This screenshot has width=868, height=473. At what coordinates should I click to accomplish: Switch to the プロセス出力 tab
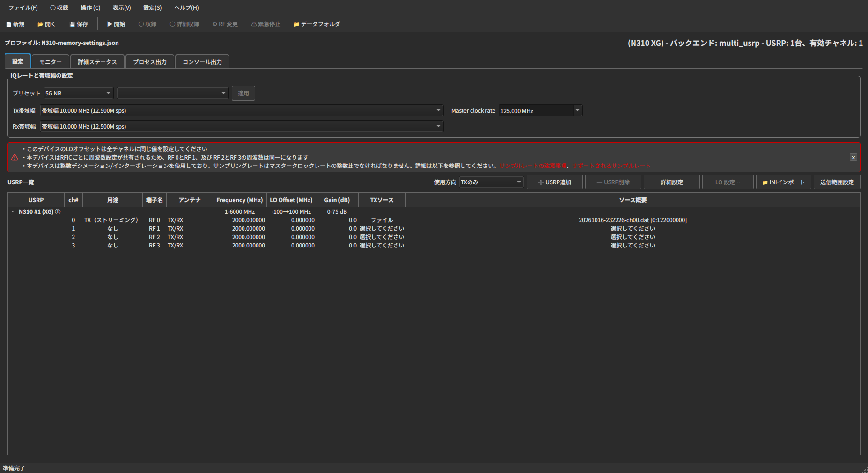pos(150,62)
